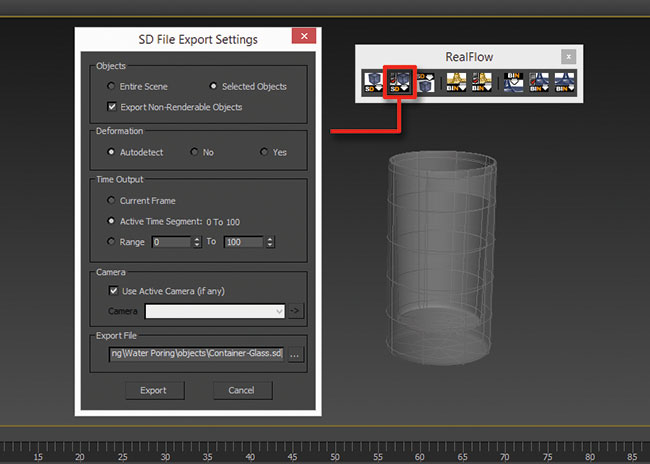Click the last blue mesh BIN export icon
Screen dimensions: 650x464
coord(565,82)
